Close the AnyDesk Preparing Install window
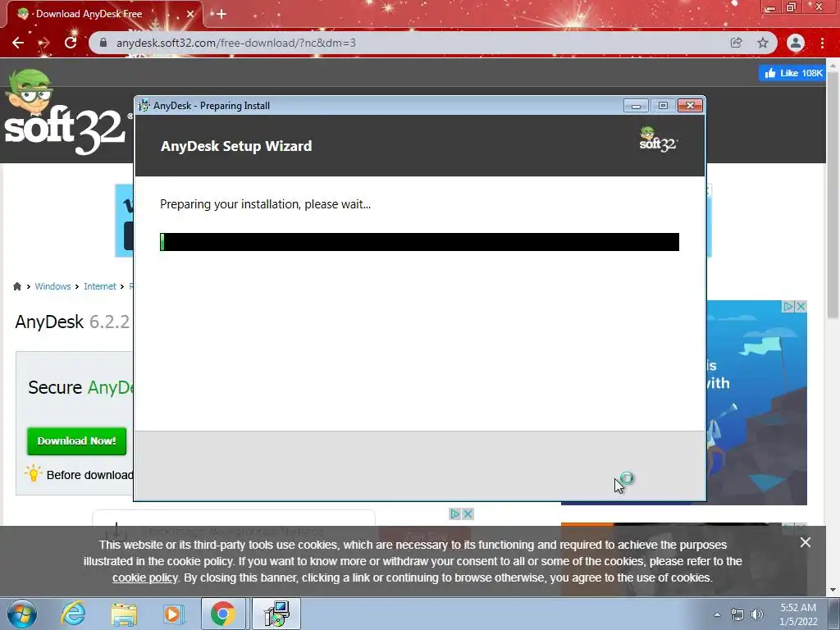The height and width of the screenshot is (630, 840). 690,106
